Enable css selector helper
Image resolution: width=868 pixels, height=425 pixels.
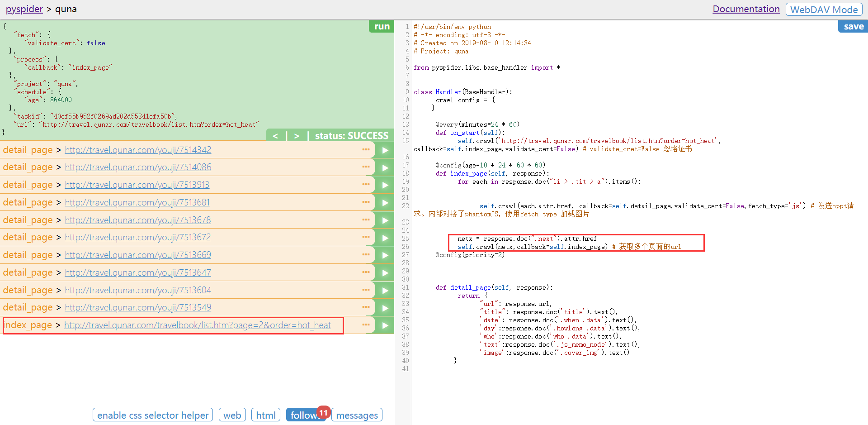coord(153,415)
